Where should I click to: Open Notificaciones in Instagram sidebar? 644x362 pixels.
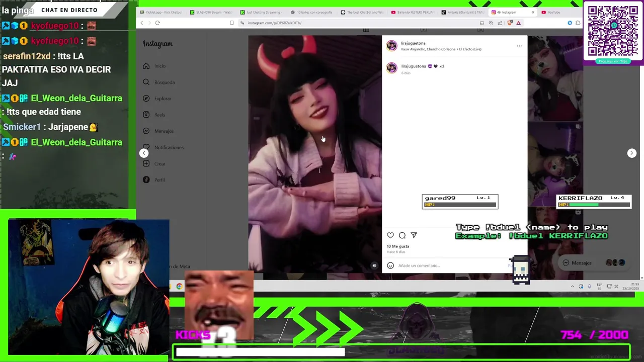click(164, 147)
